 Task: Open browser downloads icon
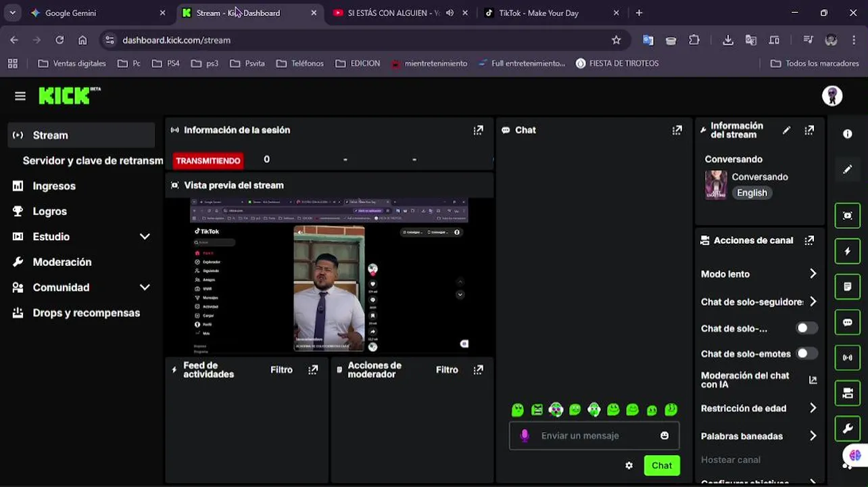728,40
